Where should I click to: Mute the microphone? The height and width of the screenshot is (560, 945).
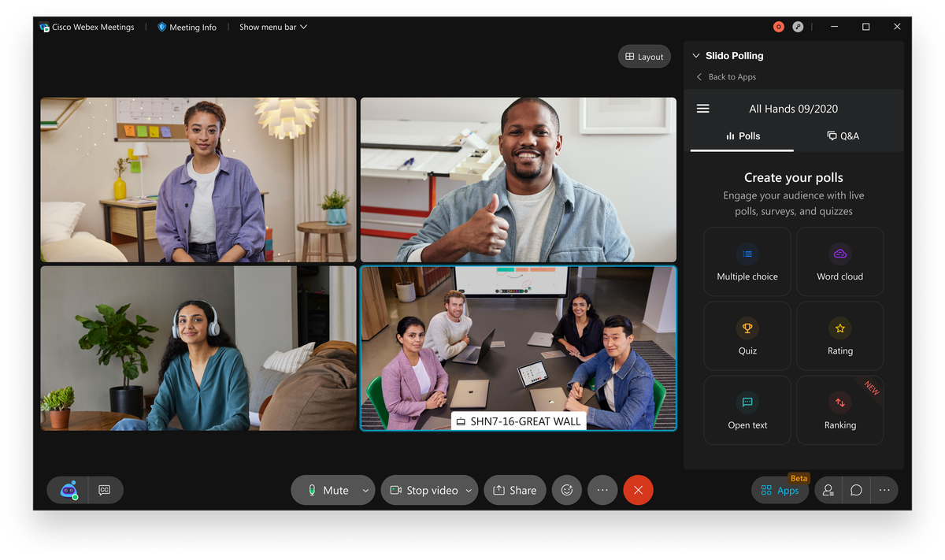coord(328,490)
